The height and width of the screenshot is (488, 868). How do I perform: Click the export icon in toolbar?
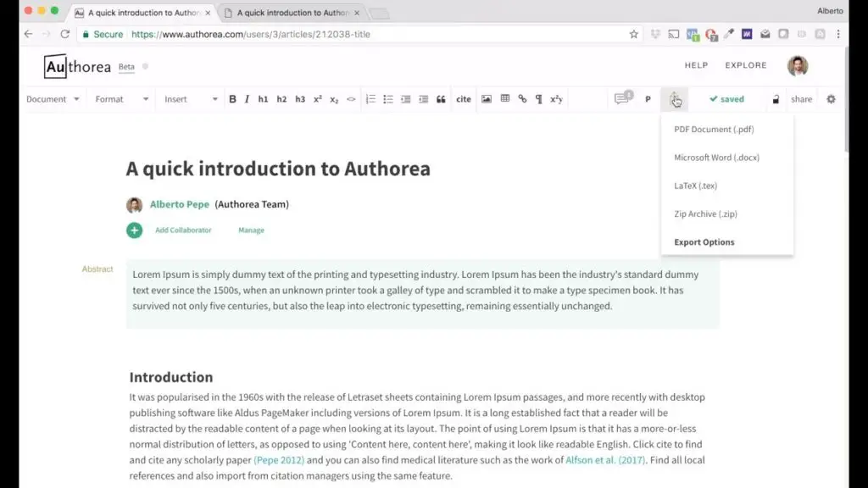click(675, 99)
